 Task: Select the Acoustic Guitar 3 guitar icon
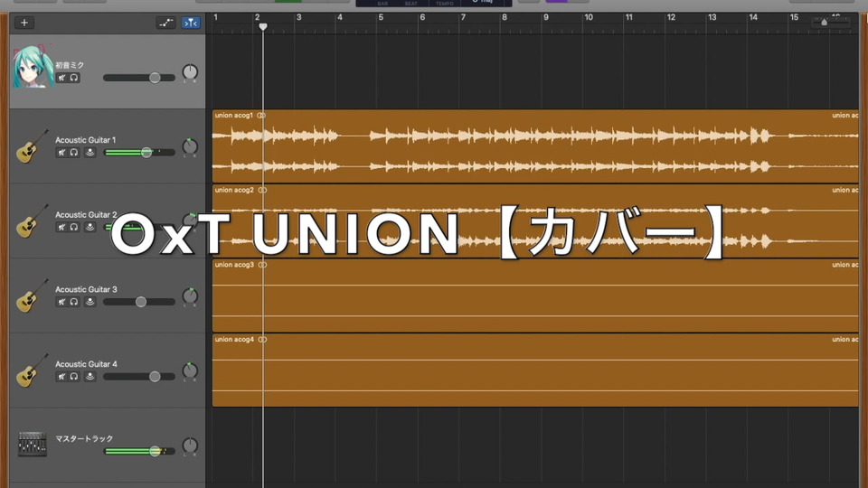[x=32, y=296]
